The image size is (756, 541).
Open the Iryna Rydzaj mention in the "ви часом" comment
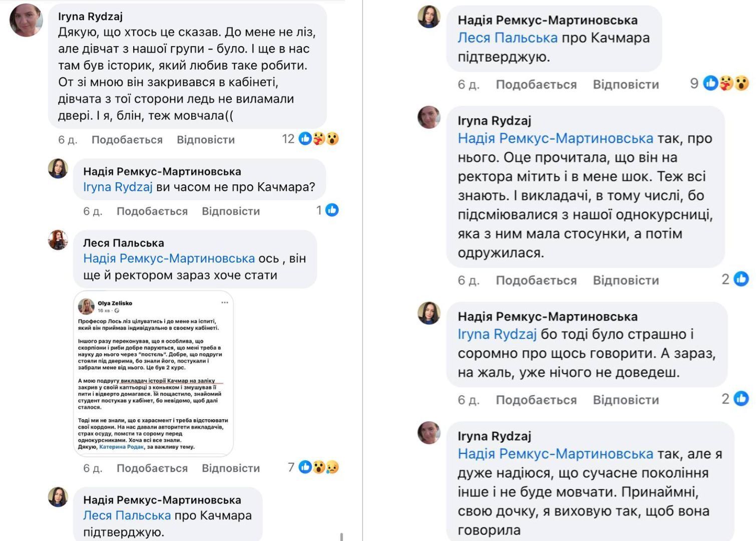(118, 187)
